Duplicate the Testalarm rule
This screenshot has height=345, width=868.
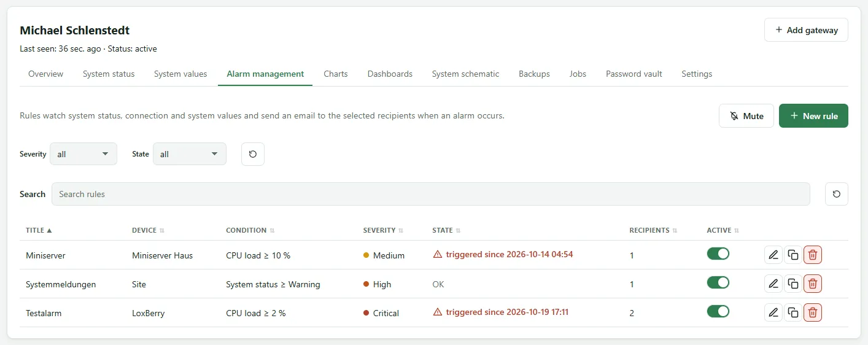[x=793, y=312]
